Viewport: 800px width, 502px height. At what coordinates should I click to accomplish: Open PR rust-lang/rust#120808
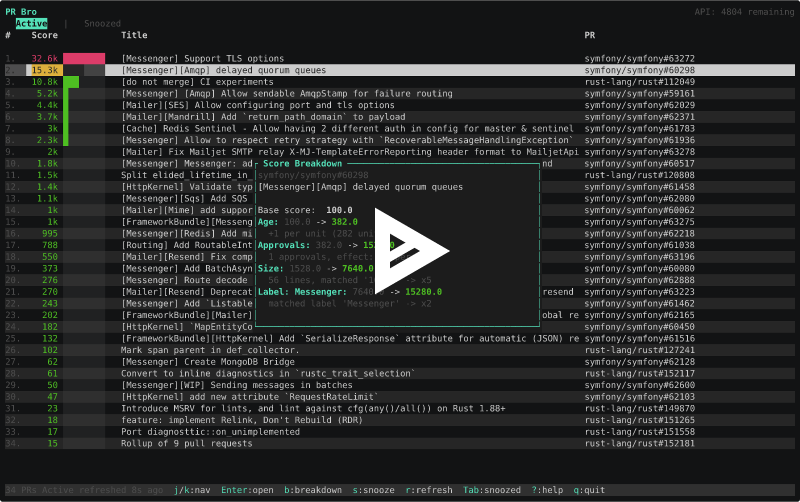click(x=639, y=175)
